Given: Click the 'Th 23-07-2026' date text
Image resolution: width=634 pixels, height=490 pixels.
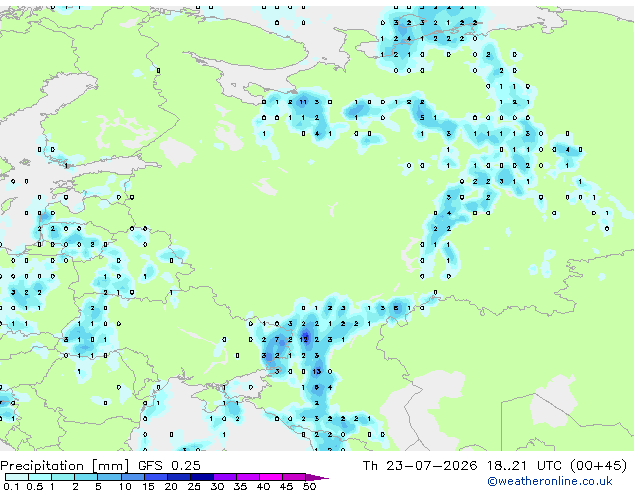Looking at the screenshot, I should point(420,465).
